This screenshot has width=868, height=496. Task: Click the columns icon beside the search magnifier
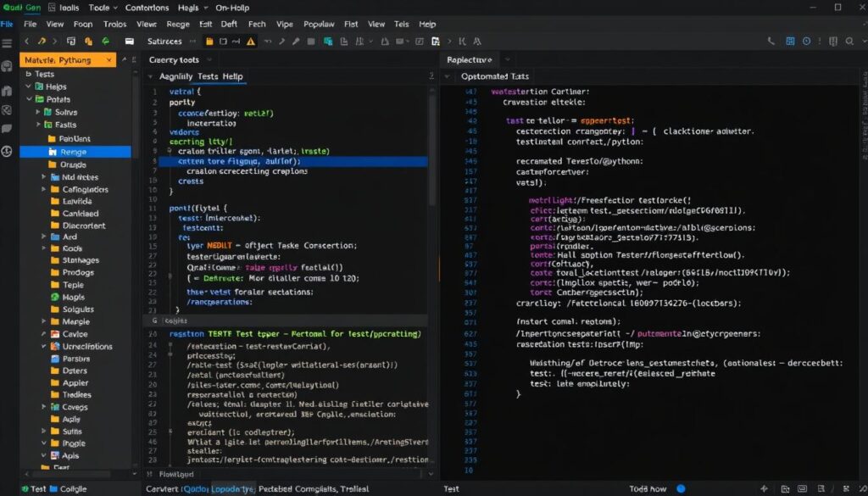pos(833,42)
